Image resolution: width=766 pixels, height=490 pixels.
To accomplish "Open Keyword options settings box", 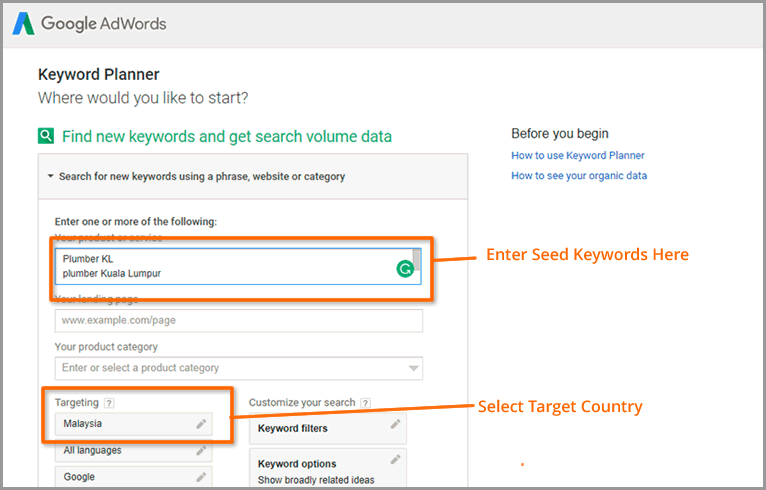I will [327, 468].
